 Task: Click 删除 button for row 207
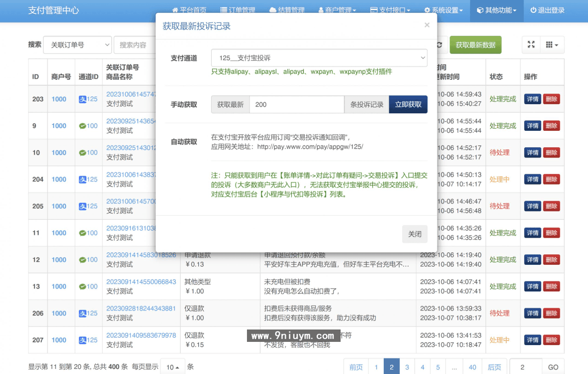click(x=551, y=340)
